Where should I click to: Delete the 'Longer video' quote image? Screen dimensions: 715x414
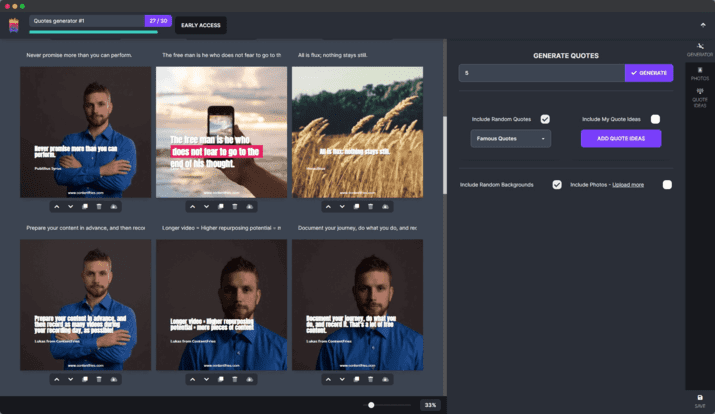point(235,379)
